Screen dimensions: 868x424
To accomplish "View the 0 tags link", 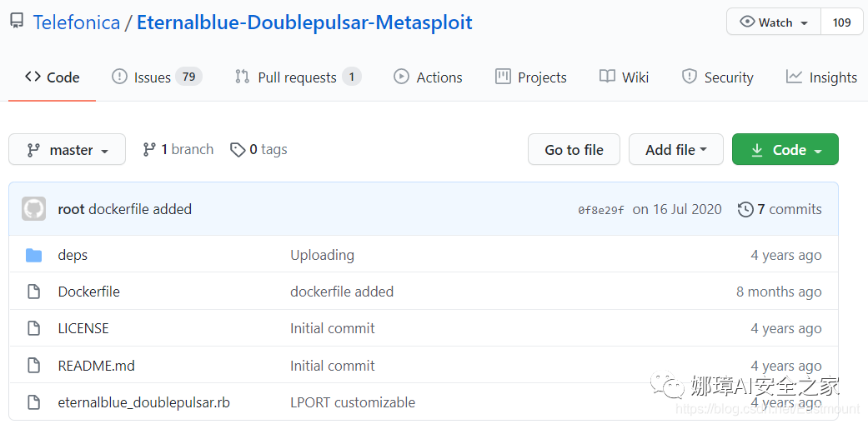I will [258, 149].
